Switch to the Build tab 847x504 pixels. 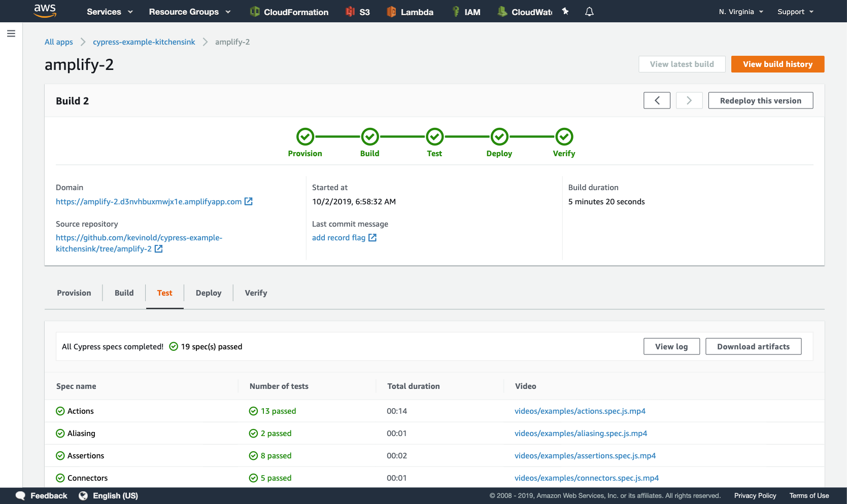pos(124,293)
